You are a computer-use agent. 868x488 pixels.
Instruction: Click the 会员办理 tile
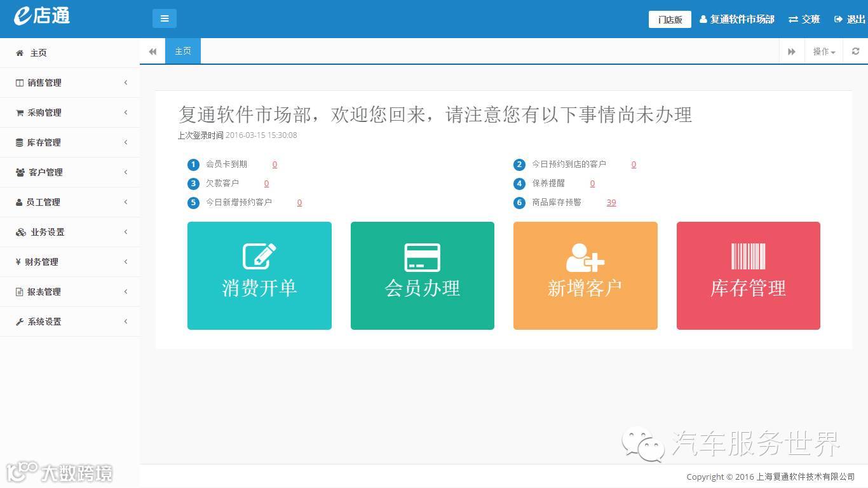coord(423,276)
